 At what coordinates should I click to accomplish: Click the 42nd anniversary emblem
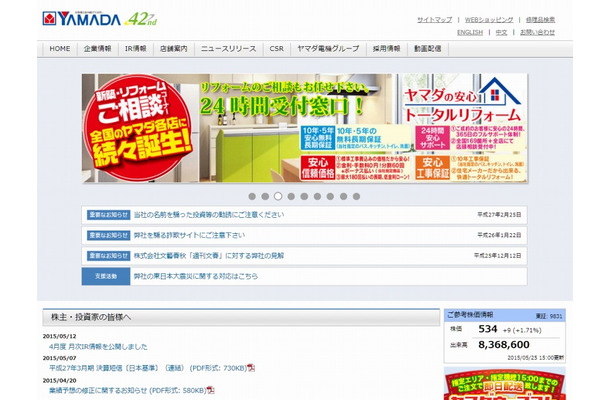141,19
